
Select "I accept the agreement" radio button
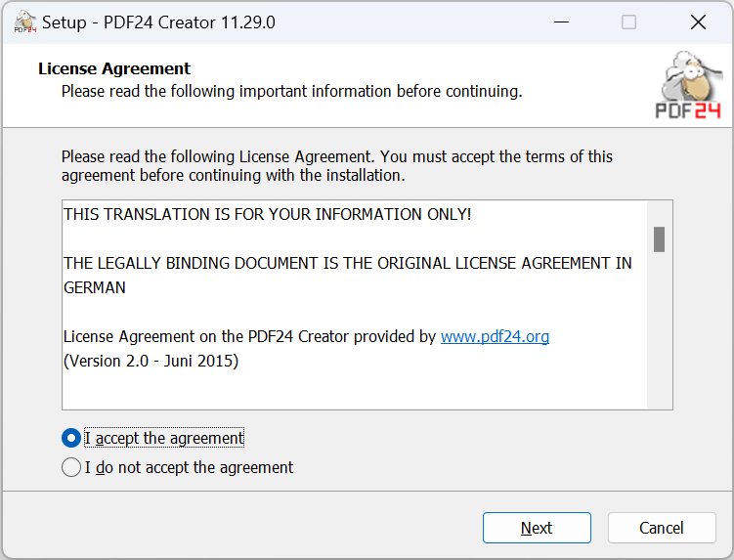tap(71, 438)
